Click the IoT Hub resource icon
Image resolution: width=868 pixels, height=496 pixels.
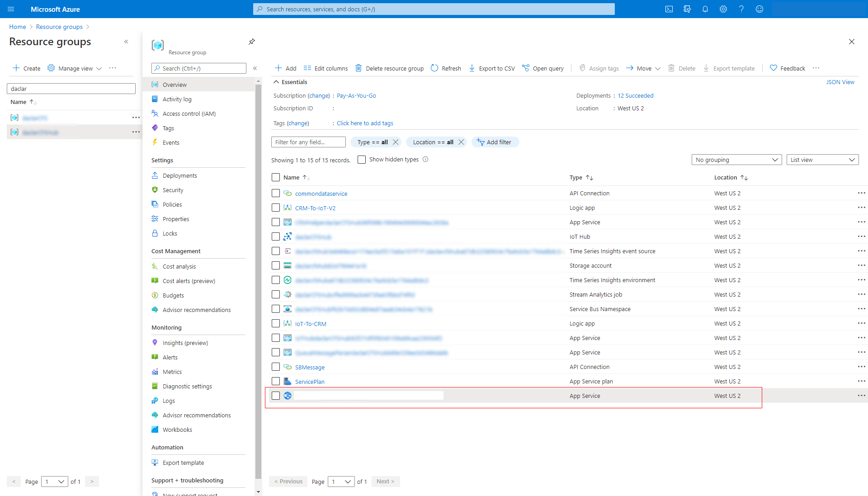tap(287, 236)
